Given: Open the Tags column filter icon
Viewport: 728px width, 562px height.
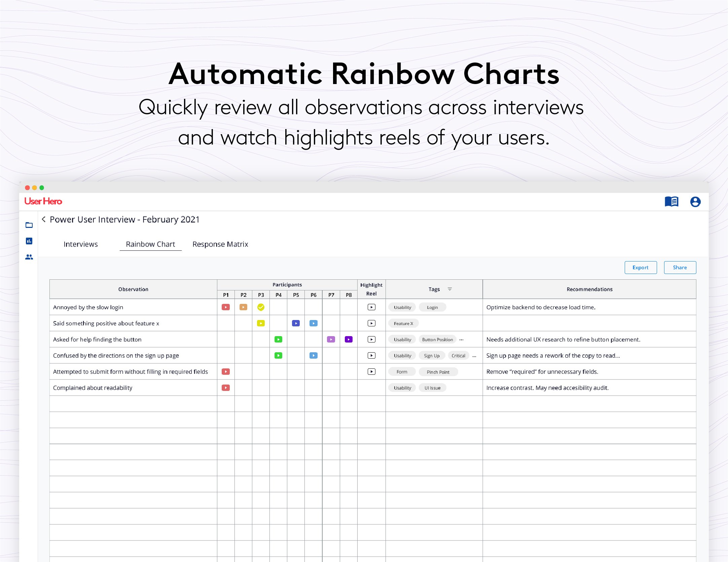Looking at the screenshot, I should 450,289.
